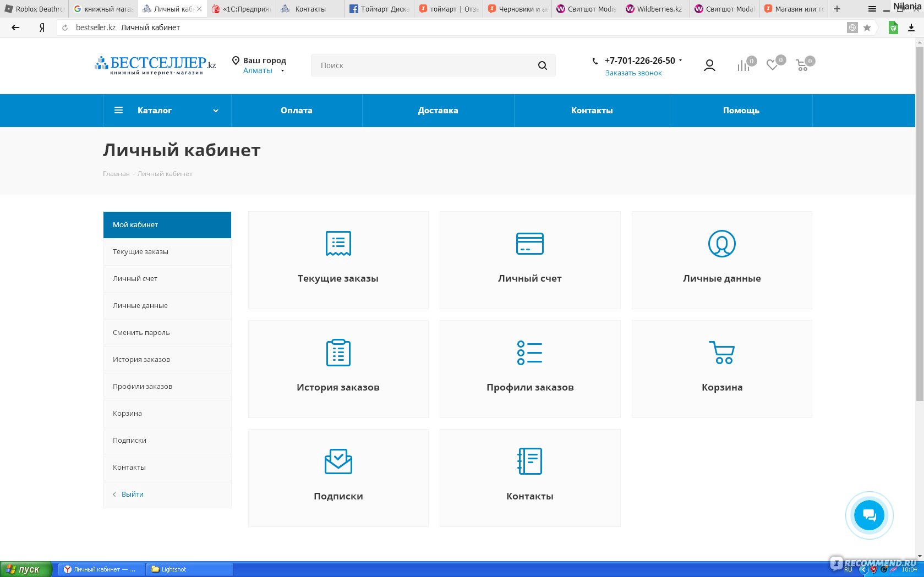Close the Личный кабинет browser tab
Image resolution: width=924 pixels, height=577 pixels.
pyautogui.click(x=199, y=9)
